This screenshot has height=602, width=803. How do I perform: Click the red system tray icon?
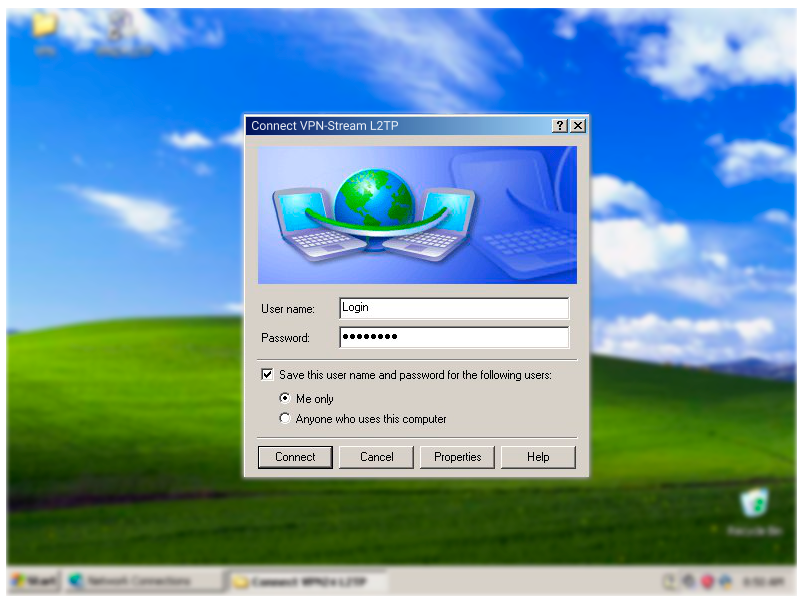pos(707,582)
